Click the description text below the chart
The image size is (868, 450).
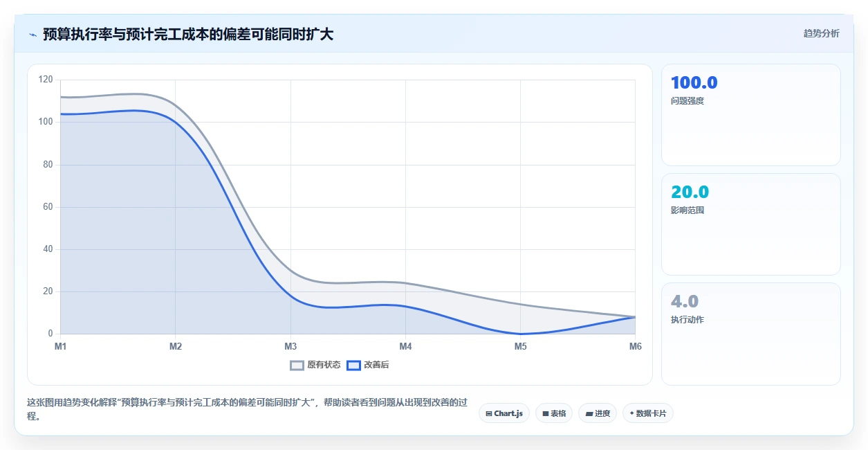pyautogui.click(x=248, y=409)
